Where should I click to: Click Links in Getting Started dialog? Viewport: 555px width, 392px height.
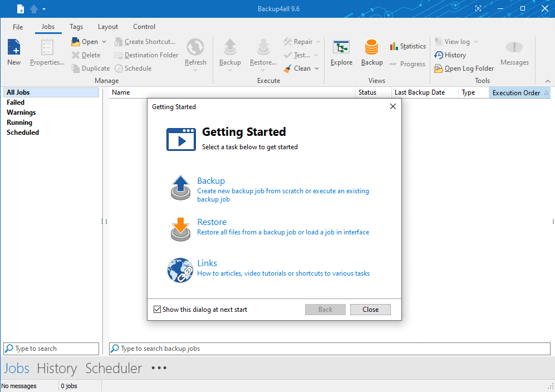(207, 263)
